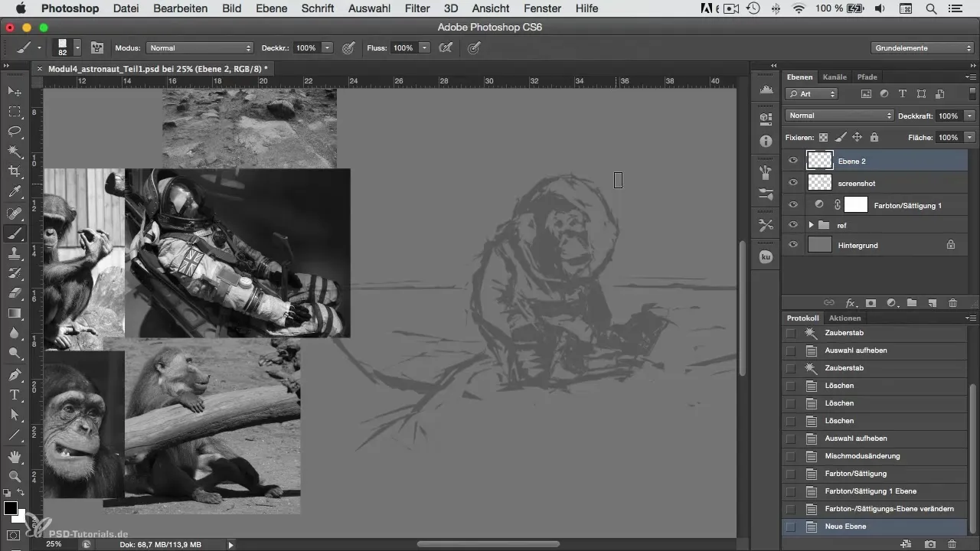The width and height of the screenshot is (980, 551).
Task: Select the Dodge tool
Action: click(14, 353)
